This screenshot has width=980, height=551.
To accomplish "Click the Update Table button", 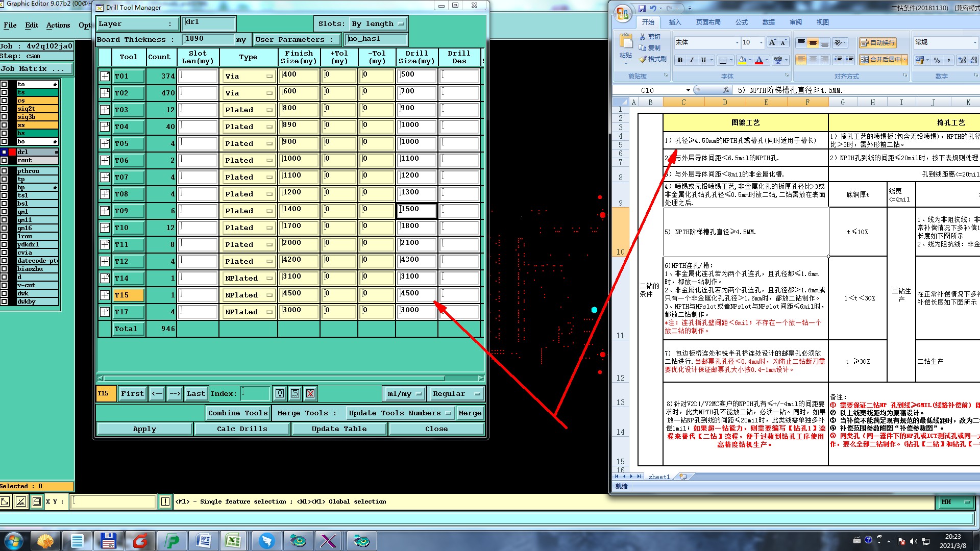I will [339, 429].
